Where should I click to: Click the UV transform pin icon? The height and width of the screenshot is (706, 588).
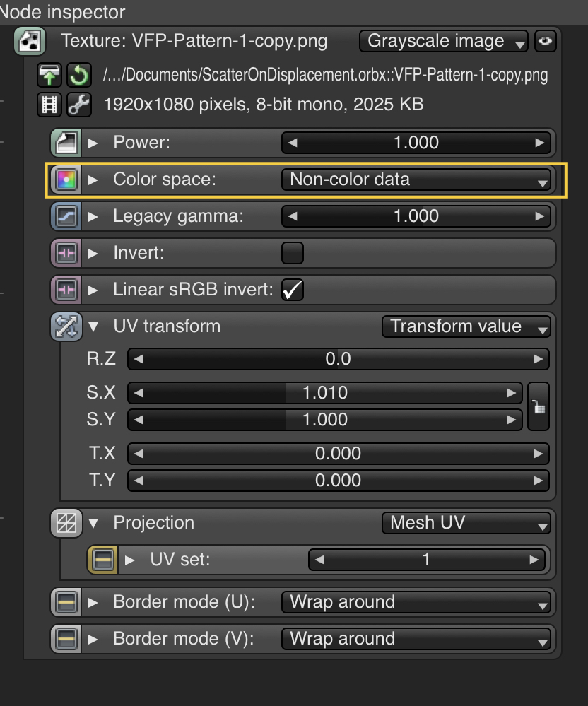(66, 326)
